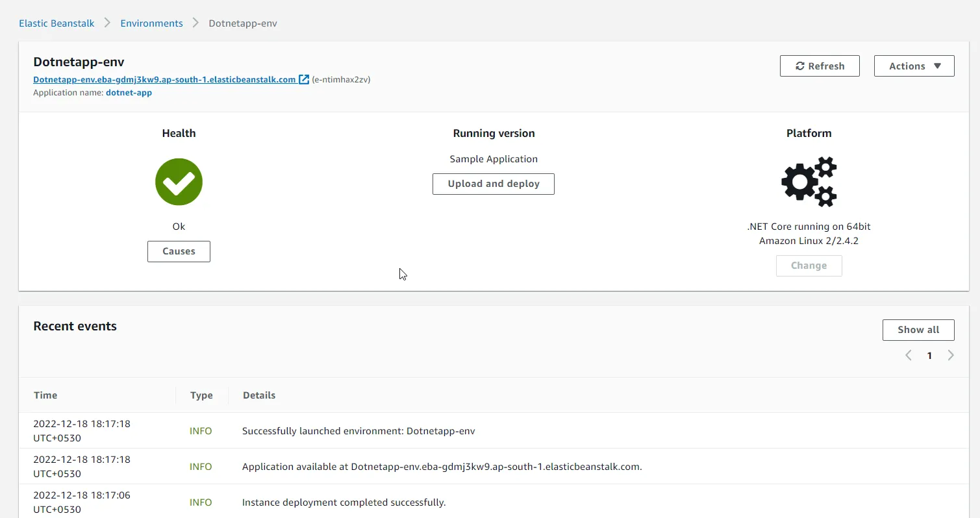Show all recent events
Viewport: 980px width, 518px height.
click(918, 330)
